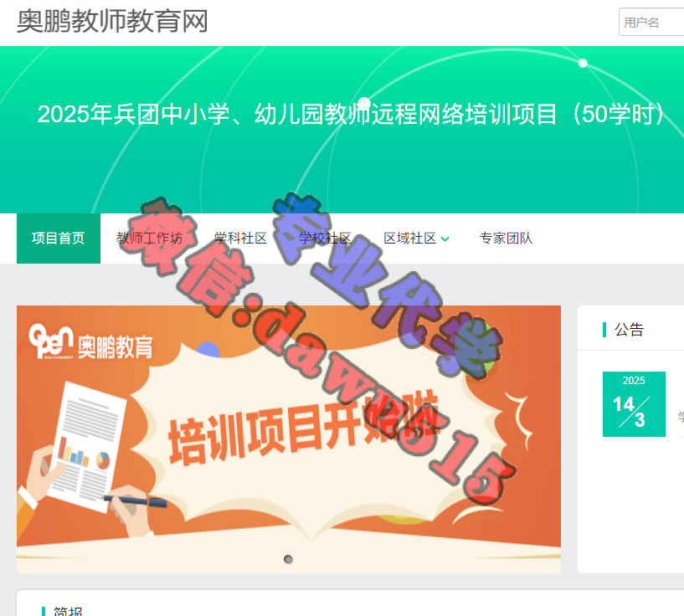Open the 学科社区 menu item
The height and width of the screenshot is (616, 684).
(240, 238)
